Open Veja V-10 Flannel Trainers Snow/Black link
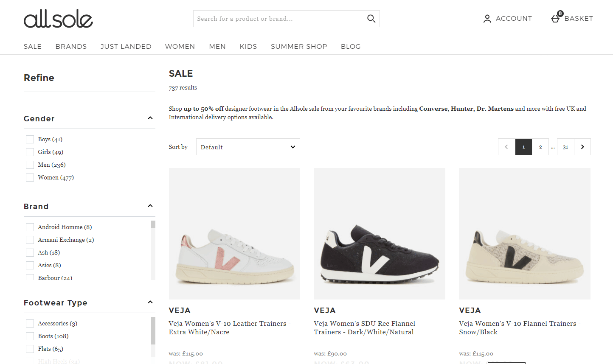The width and height of the screenshot is (613, 364). click(520, 328)
